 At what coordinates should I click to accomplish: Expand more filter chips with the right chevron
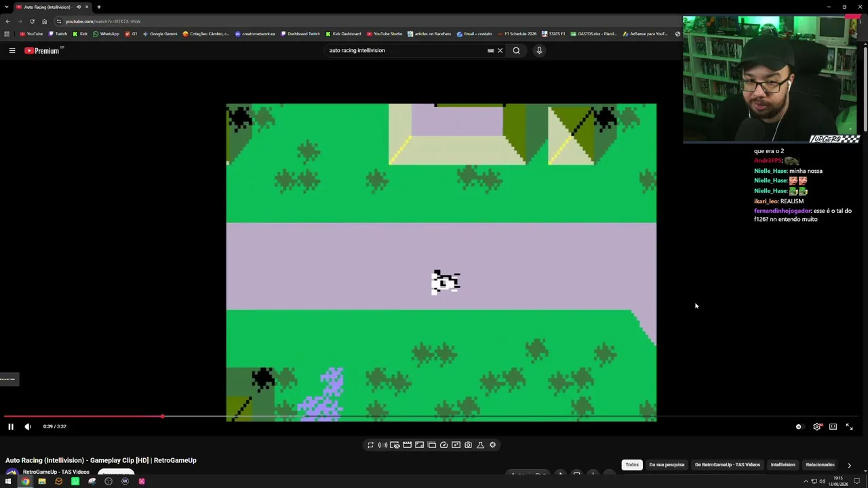[849, 465]
